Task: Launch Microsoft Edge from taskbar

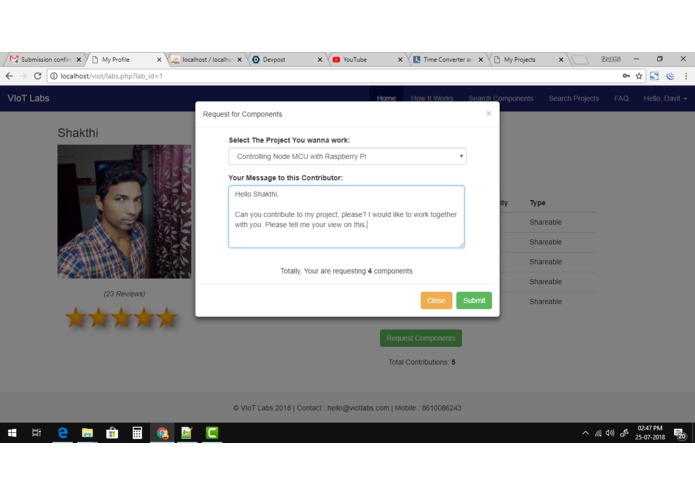Action: coord(62,433)
